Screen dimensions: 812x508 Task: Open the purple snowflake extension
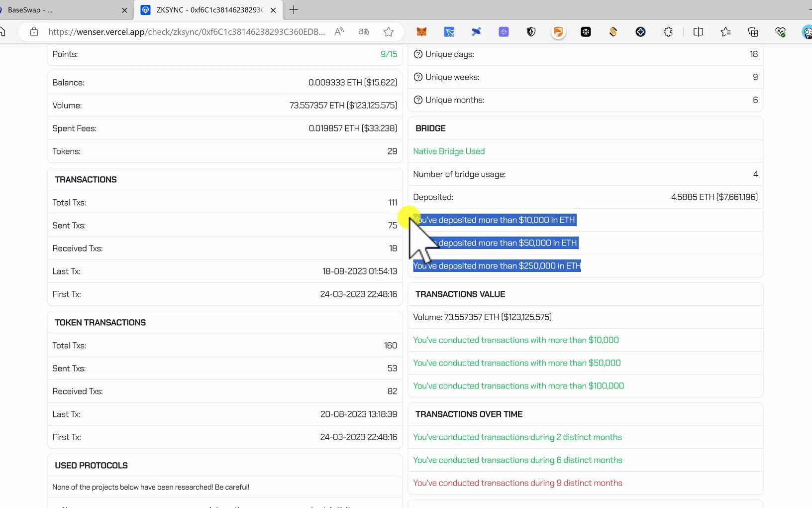coord(504,32)
